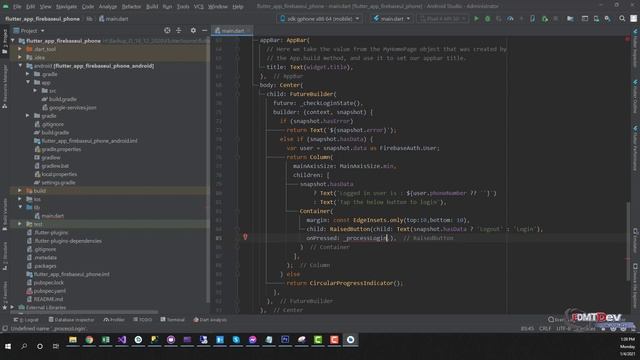Open the profiler gauge icon in toolbar
Image resolution: width=640 pixels, height=360 pixels.
(510, 19)
